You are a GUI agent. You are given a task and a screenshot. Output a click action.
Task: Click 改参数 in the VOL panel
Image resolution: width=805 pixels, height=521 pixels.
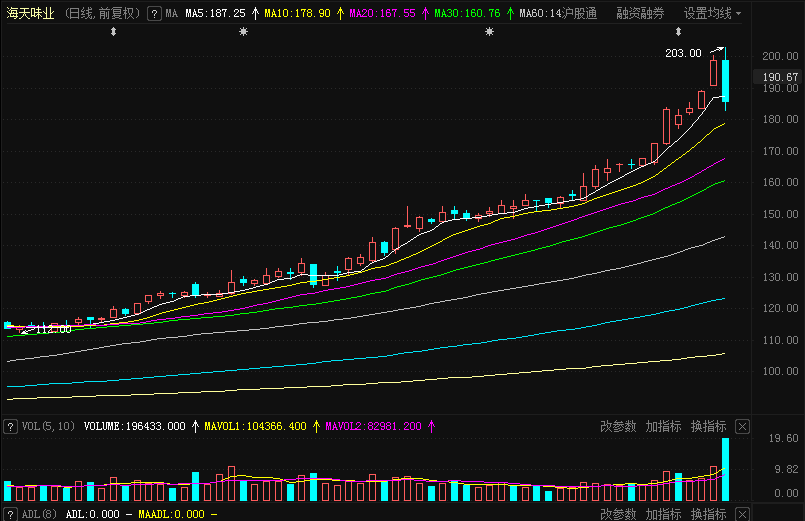click(618, 426)
